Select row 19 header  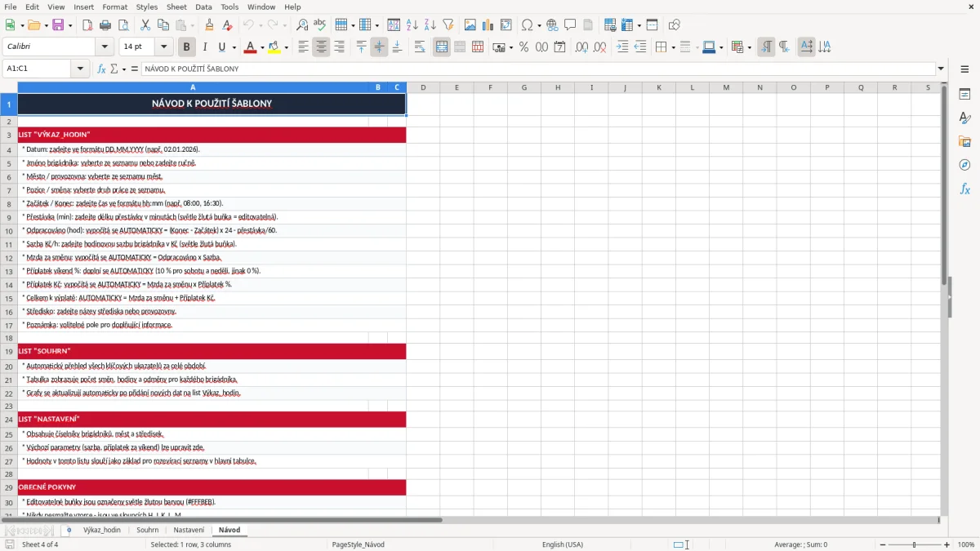9,352
